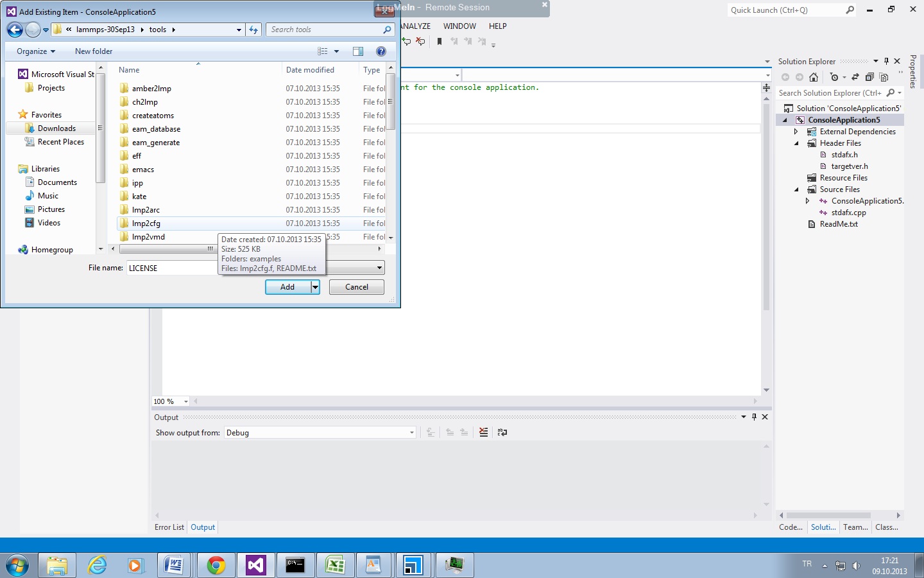
Task: Open the Pictures library
Action: [x=51, y=209]
